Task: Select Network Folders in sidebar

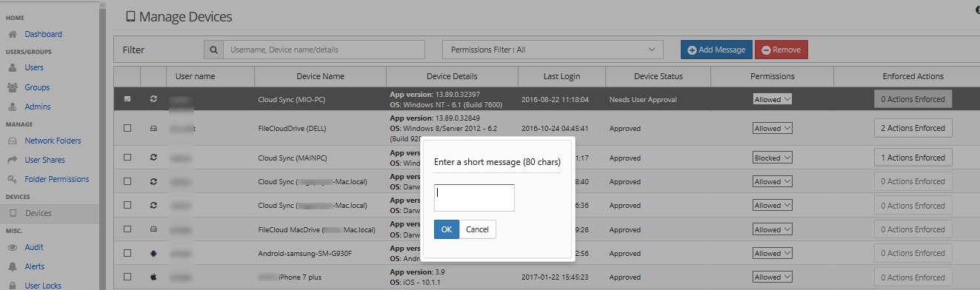Action: [x=53, y=141]
